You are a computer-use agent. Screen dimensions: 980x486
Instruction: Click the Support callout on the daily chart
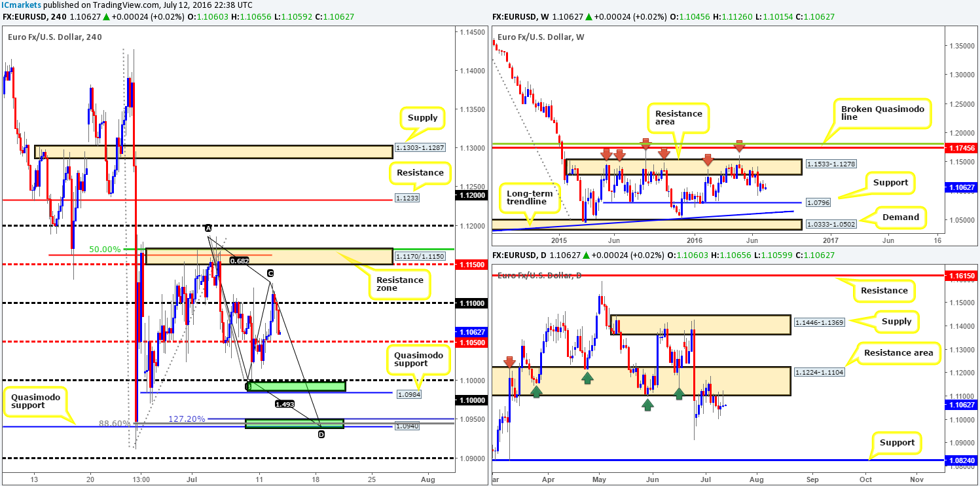[x=898, y=443]
